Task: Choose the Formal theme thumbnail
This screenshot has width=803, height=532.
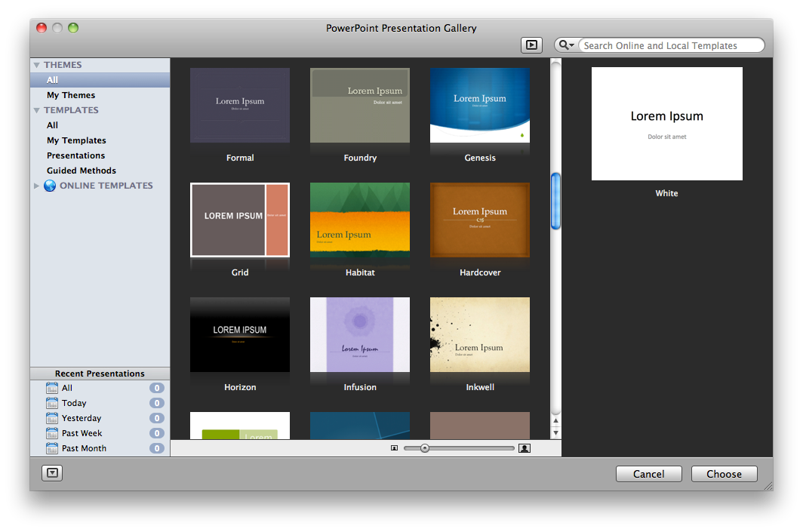Action: [240, 106]
